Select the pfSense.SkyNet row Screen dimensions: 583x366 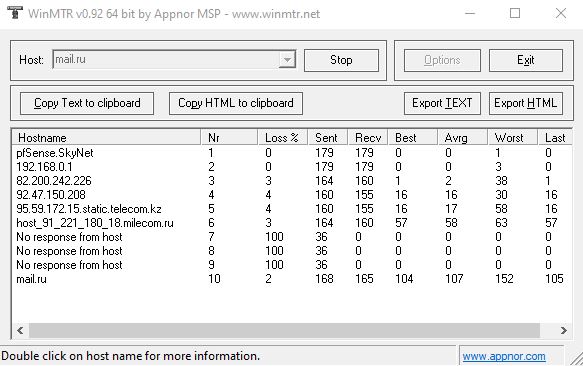292,153
